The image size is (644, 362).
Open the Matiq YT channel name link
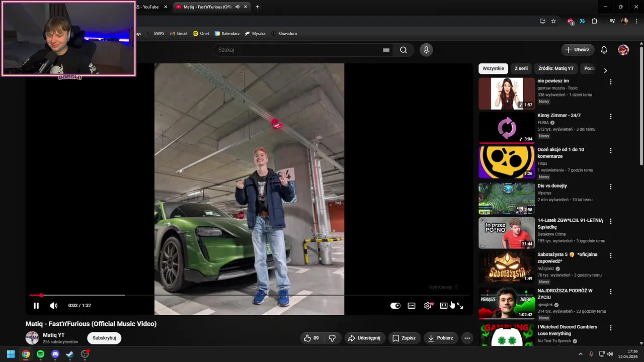[53, 335]
